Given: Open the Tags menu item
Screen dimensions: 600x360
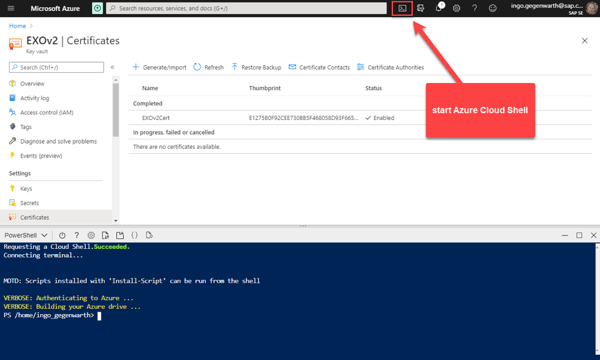Looking at the screenshot, I should [x=26, y=127].
